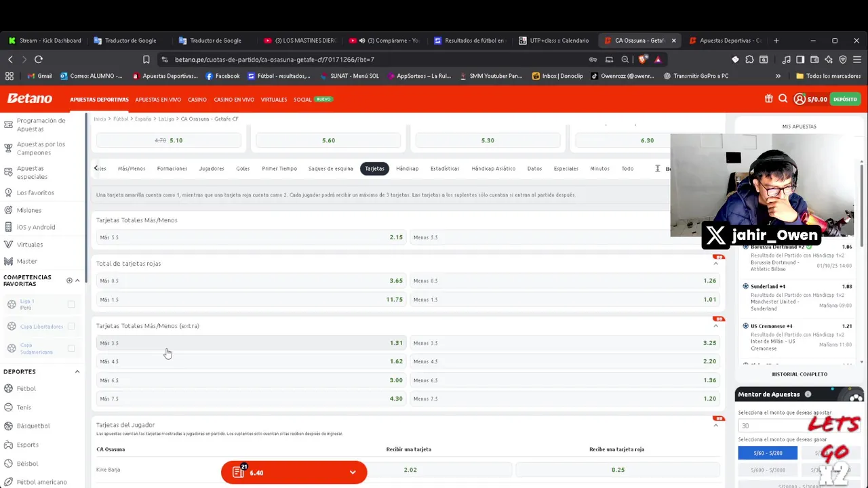Open Historial Completo link
This screenshot has width=868, height=488.
click(x=800, y=374)
